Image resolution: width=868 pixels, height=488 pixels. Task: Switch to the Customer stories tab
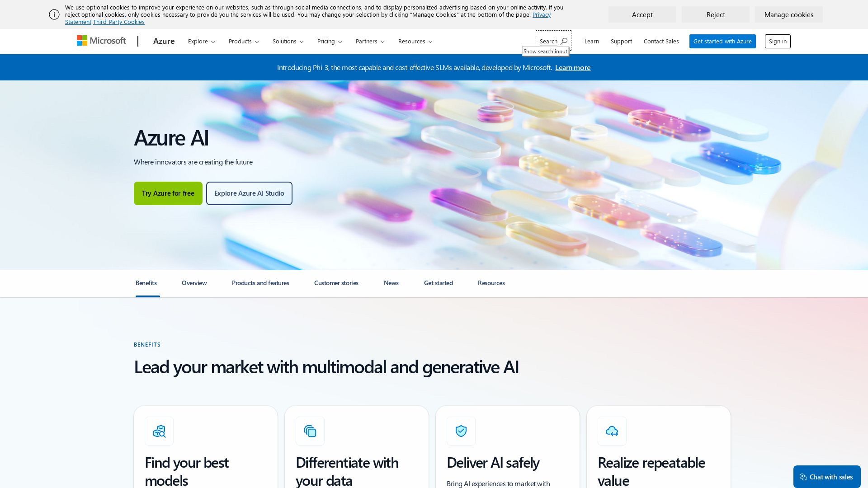[336, 283]
